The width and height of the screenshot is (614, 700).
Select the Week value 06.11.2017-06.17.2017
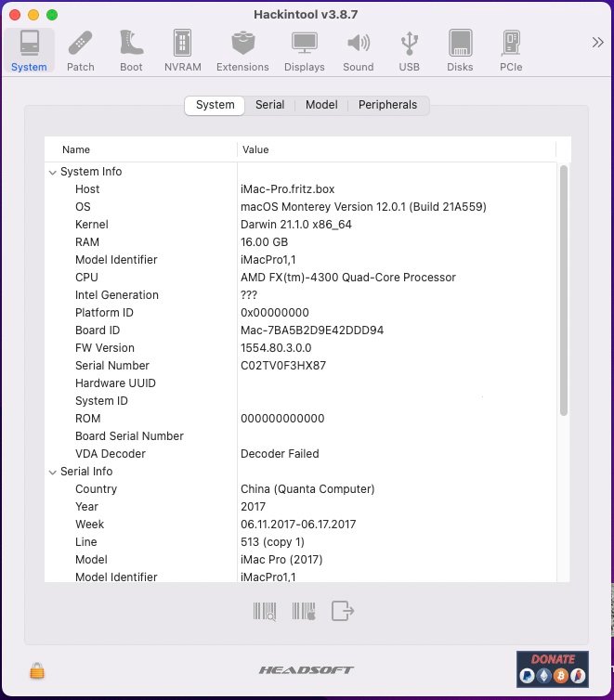(298, 525)
